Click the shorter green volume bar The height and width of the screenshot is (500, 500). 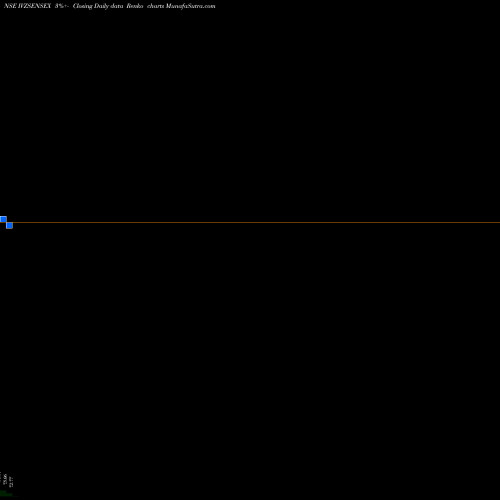point(9,494)
